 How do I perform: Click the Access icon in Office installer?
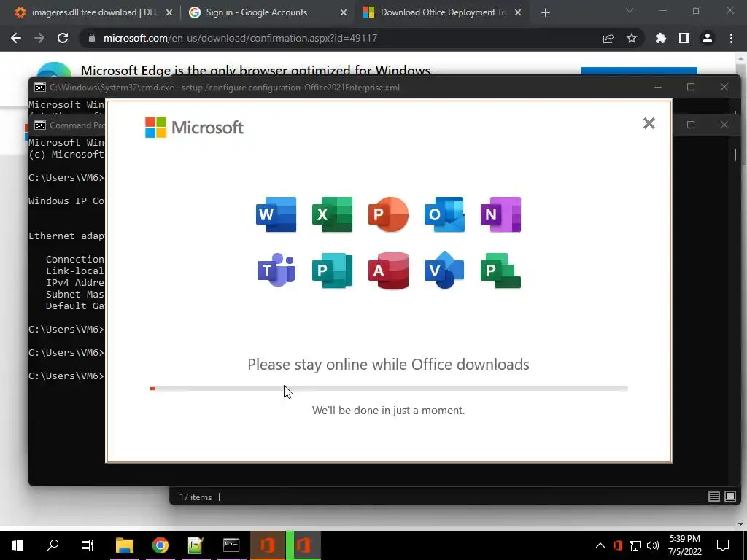click(388, 270)
